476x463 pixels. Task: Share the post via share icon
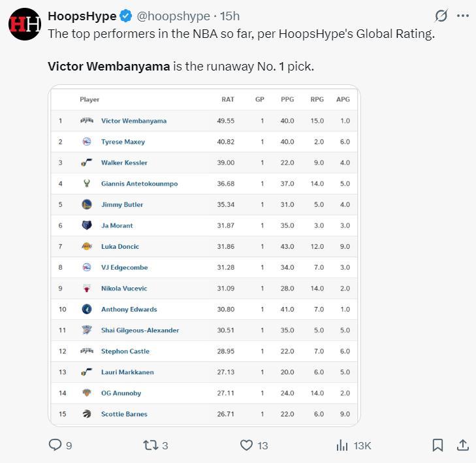(x=462, y=445)
